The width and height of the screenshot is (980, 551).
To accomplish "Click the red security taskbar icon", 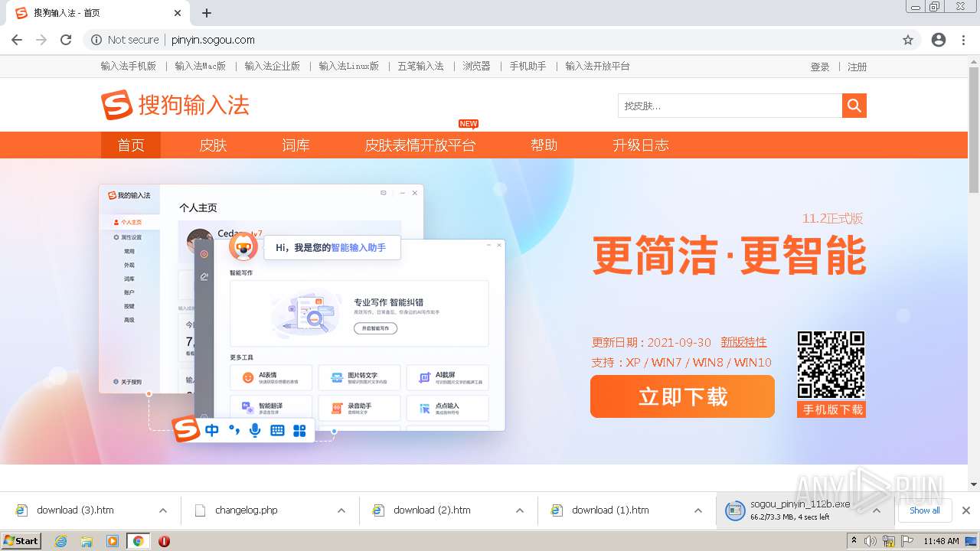I will coord(164,541).
